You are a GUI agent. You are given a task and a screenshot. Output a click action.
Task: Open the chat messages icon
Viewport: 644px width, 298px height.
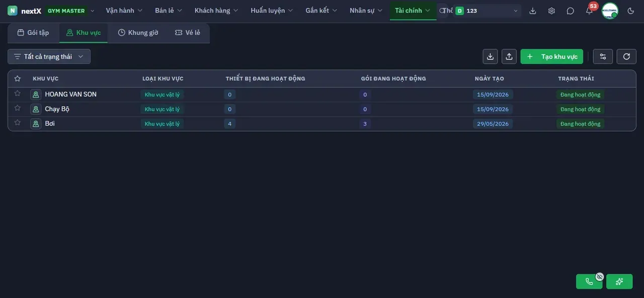click(x=570, y=11)
